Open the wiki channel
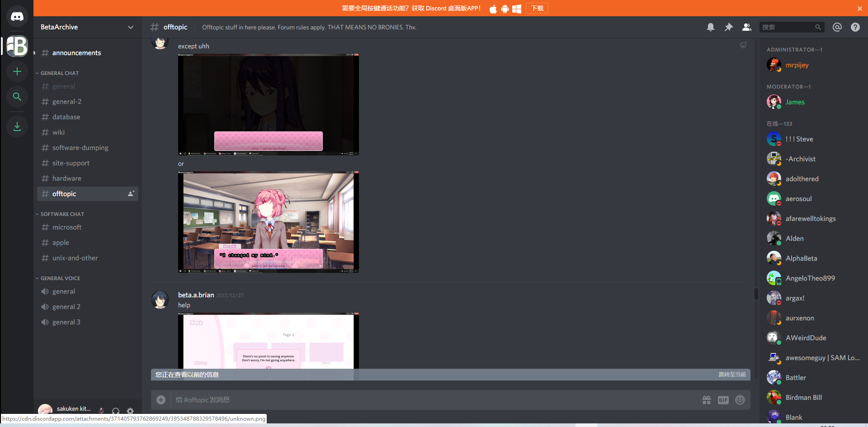 (88, 132)
